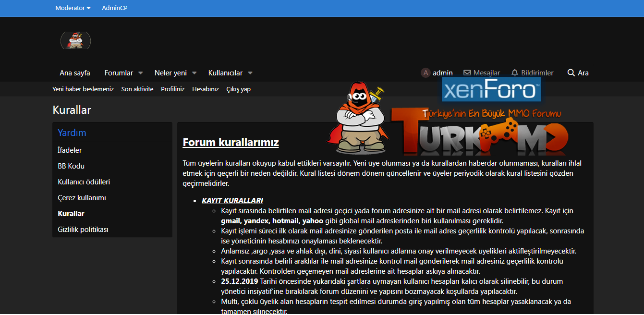Screen dimensions: 644x315
Task: Click the admin avatar icon
Action: 425,73
